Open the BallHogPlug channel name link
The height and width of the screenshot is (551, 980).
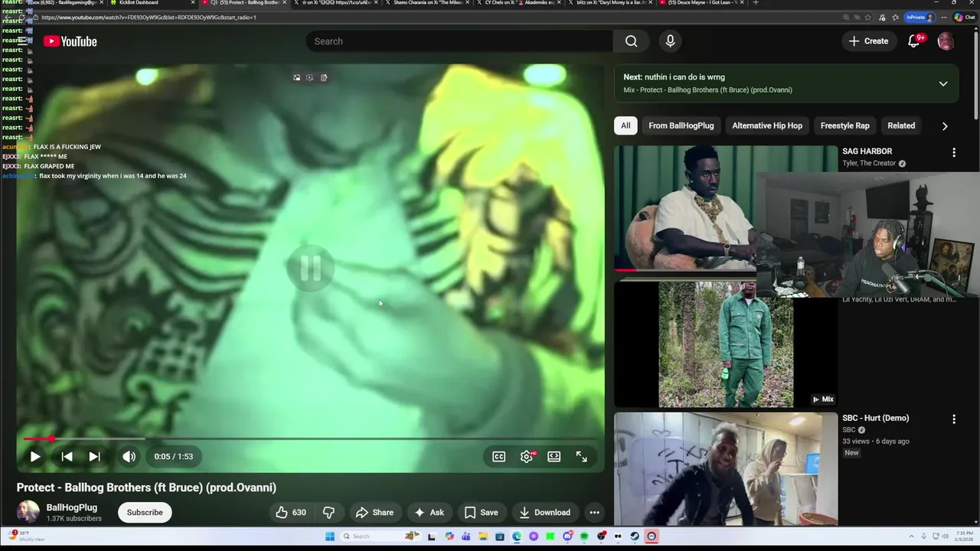click(72, 507)
